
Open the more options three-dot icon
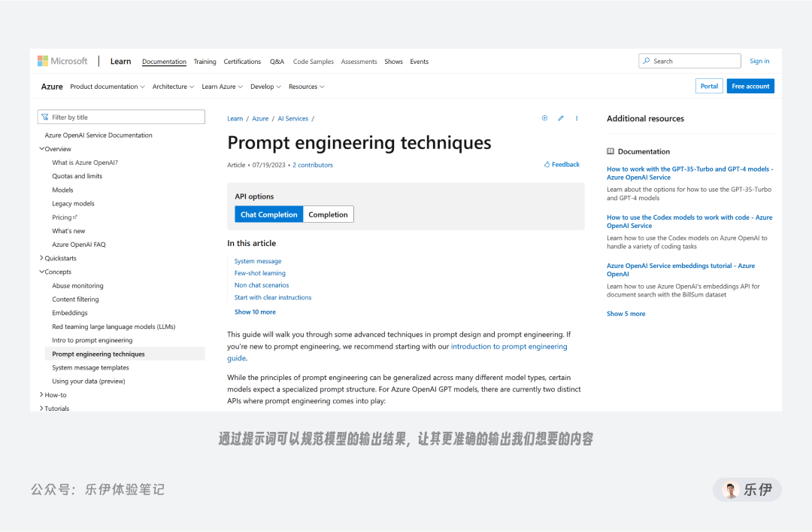[577, 118]
